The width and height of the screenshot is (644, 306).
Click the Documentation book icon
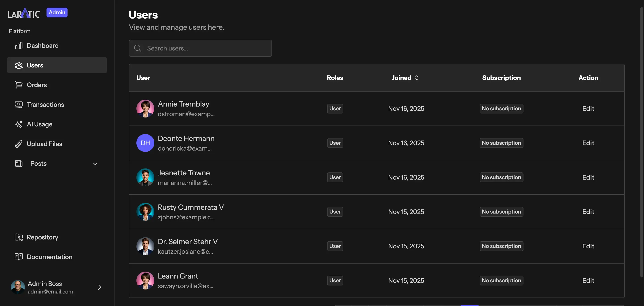point(19,257)
